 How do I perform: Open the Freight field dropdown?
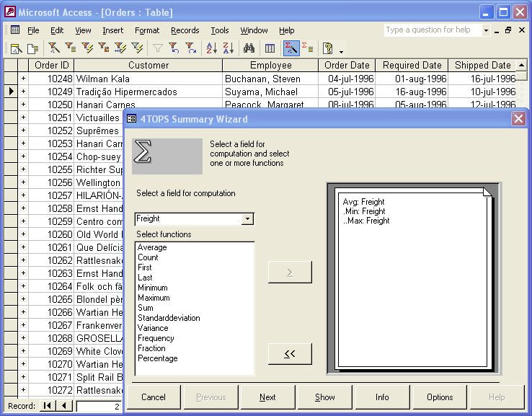[x=247, y=218]
